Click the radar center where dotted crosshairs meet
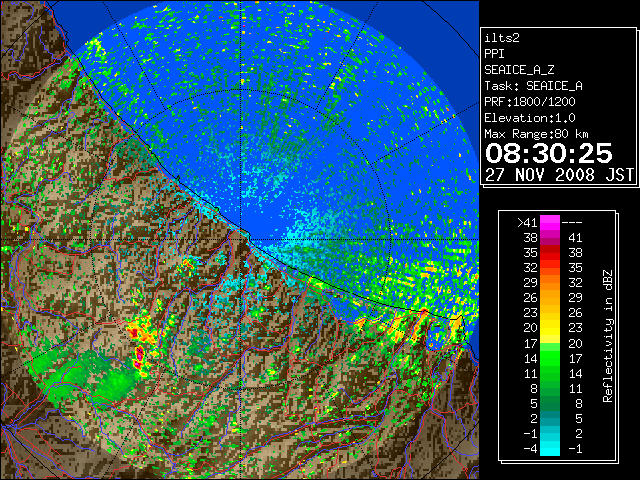Image resolution: width=640 pixels, height=480 pixels. click(x=241, y=240)
